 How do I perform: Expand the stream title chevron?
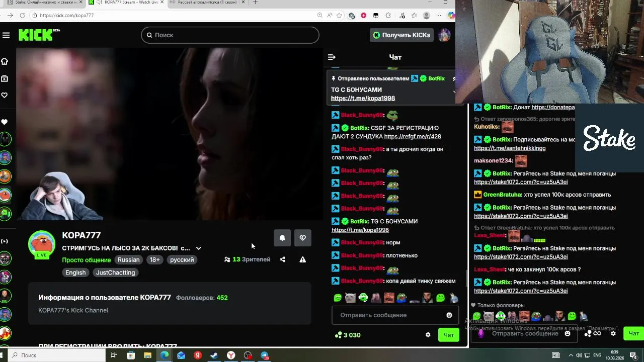198,248
